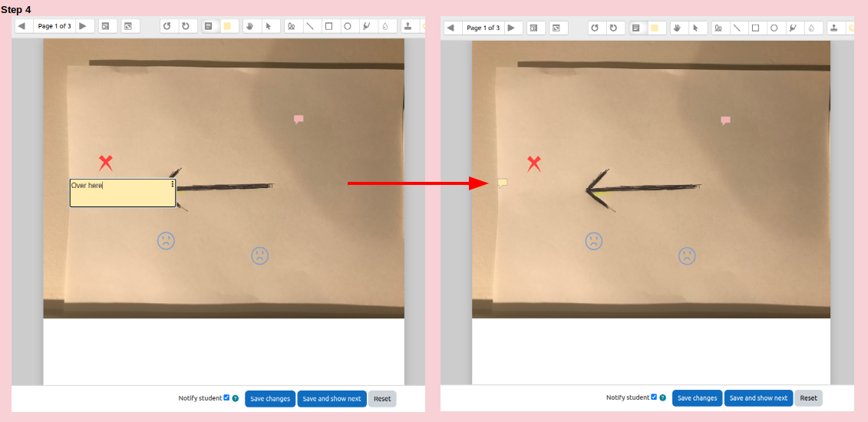The image size is (868, 422).
Task: Open 'Page 1 of 3' selector in left panel
Action: click(54, 26)
